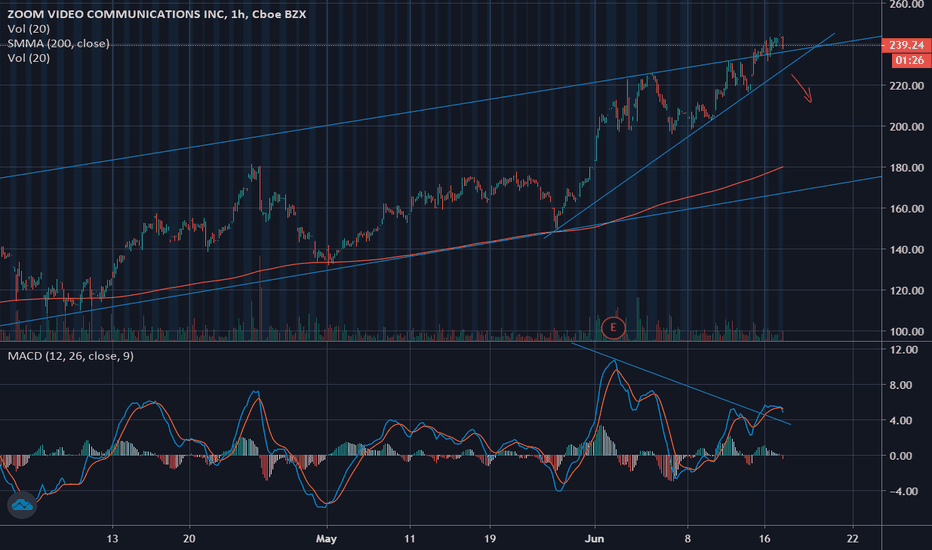Viewport: 932px width, 550px height.
Task: Click the blue cloud logo icon
Action: (x=22, y=505)
